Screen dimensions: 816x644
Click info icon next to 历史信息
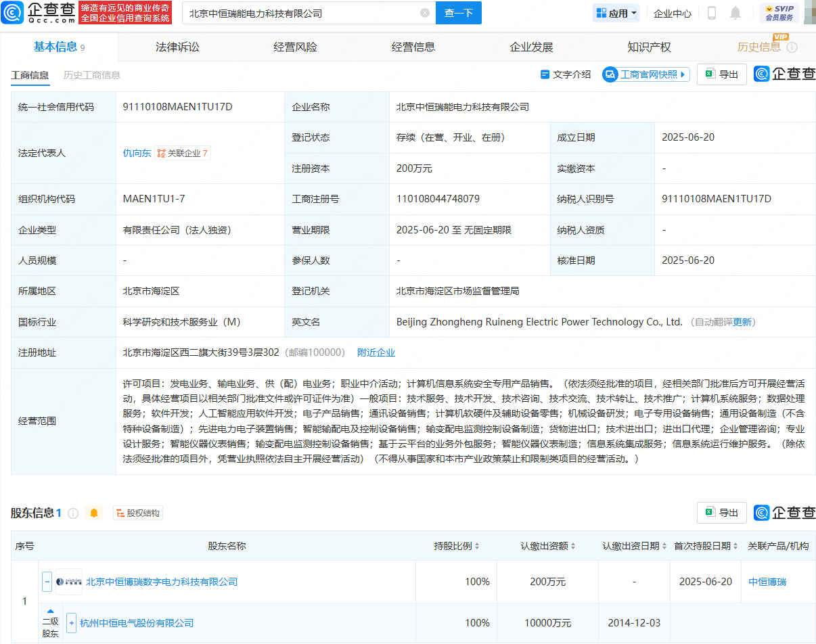(x=792, y=47)
